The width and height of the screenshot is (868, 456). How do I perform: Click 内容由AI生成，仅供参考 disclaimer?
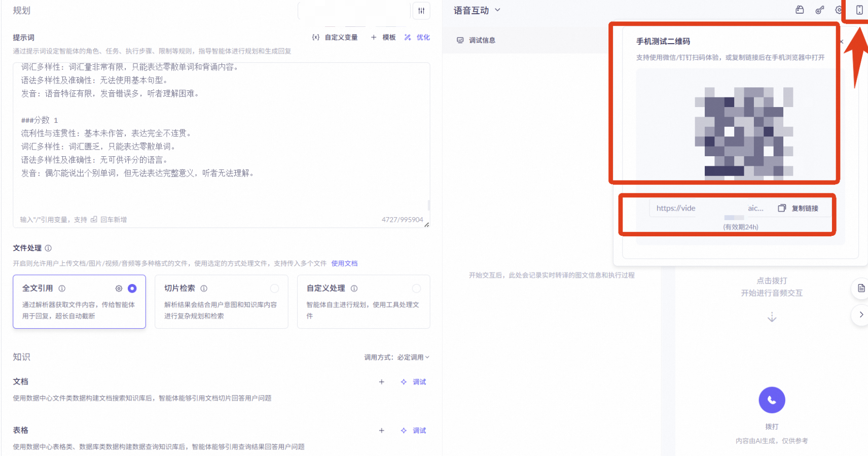772,441
